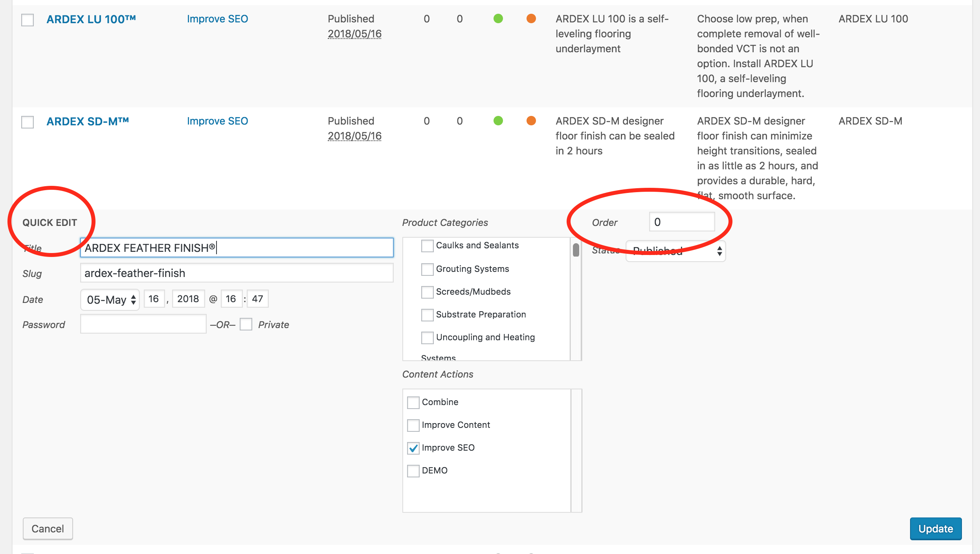The image size is (980, 554).
Task: Click the Update button
Action: 936,529
